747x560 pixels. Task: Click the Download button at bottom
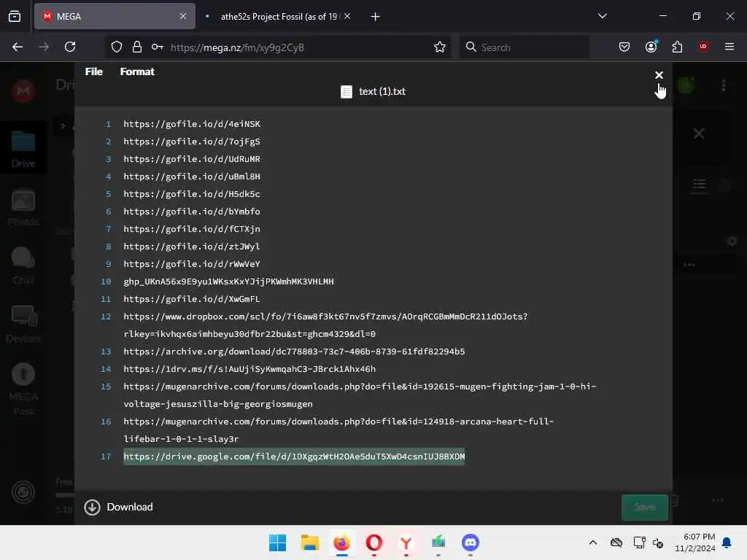tap(119, 507)
